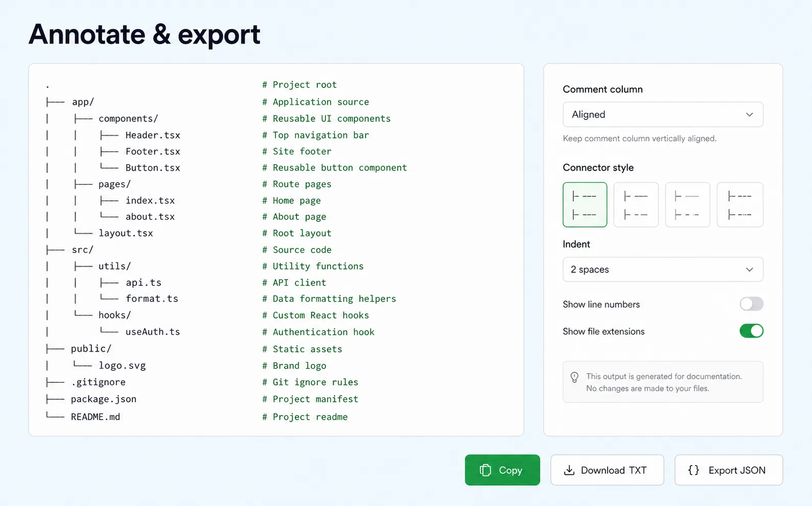Select Button.tsx in the tree
The height and width of the screenshot is (506, 812).
(x=153, y=168)
